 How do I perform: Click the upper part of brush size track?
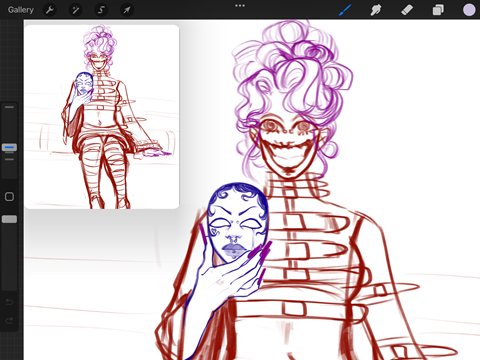pyautogui.click(x=9, y=123)
